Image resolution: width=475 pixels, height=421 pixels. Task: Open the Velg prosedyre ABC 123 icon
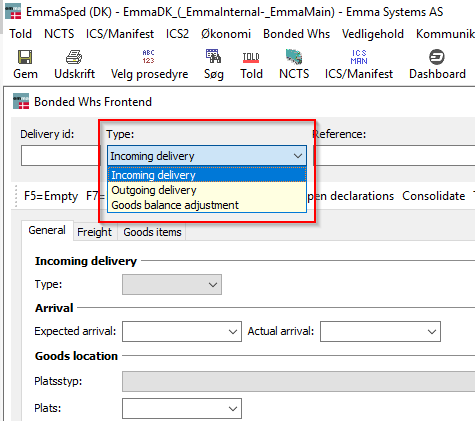(x=149, y=57)
